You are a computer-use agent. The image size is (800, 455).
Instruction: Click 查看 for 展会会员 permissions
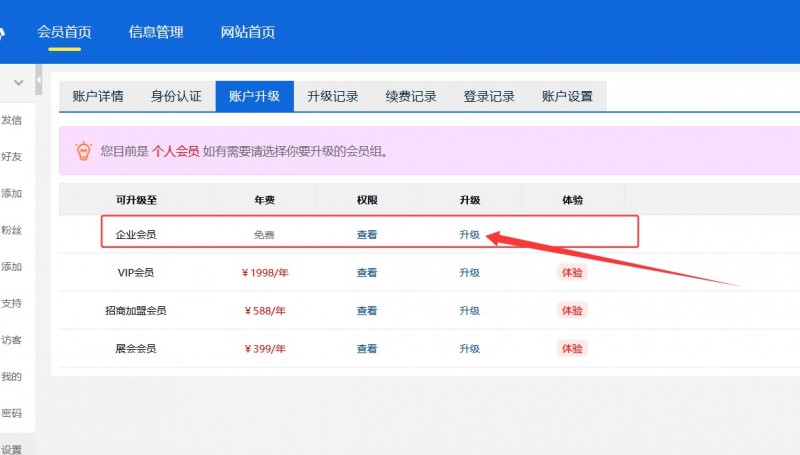coord(367,349)
